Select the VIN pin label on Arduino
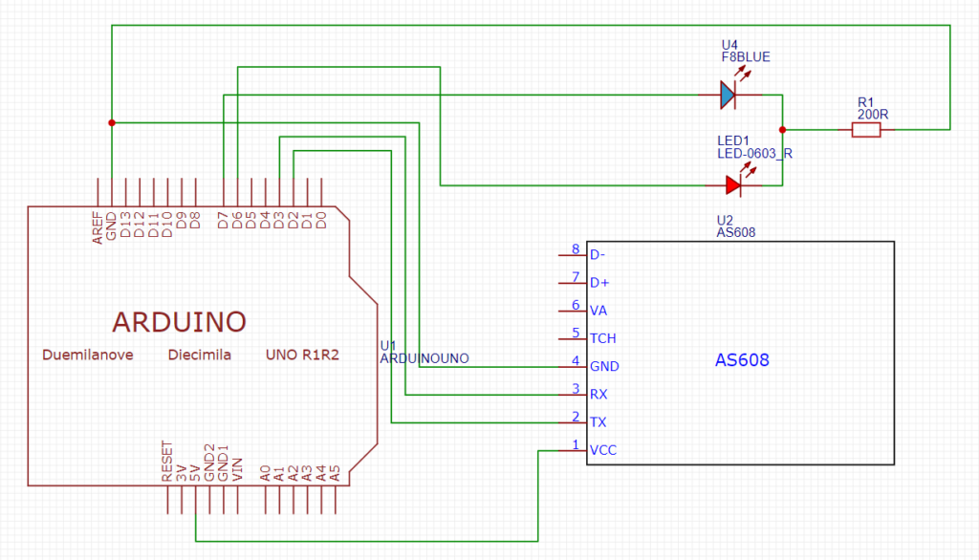 tap(237, 470)
